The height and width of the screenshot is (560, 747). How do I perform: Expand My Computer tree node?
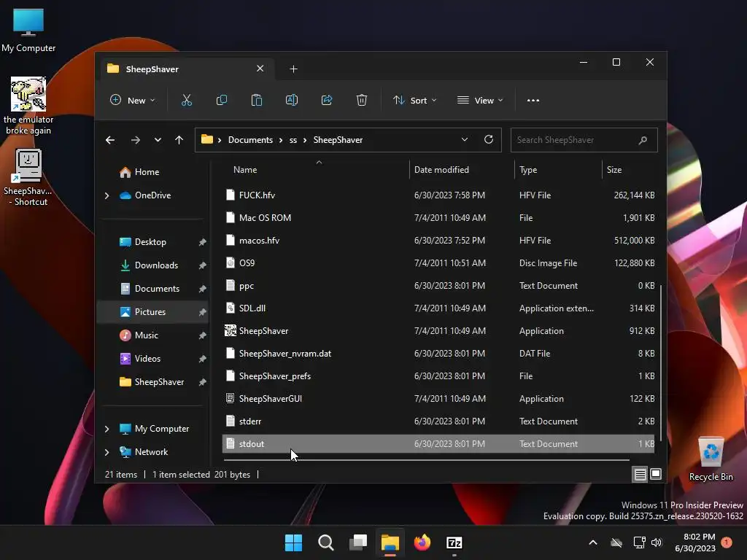point(107,429)
